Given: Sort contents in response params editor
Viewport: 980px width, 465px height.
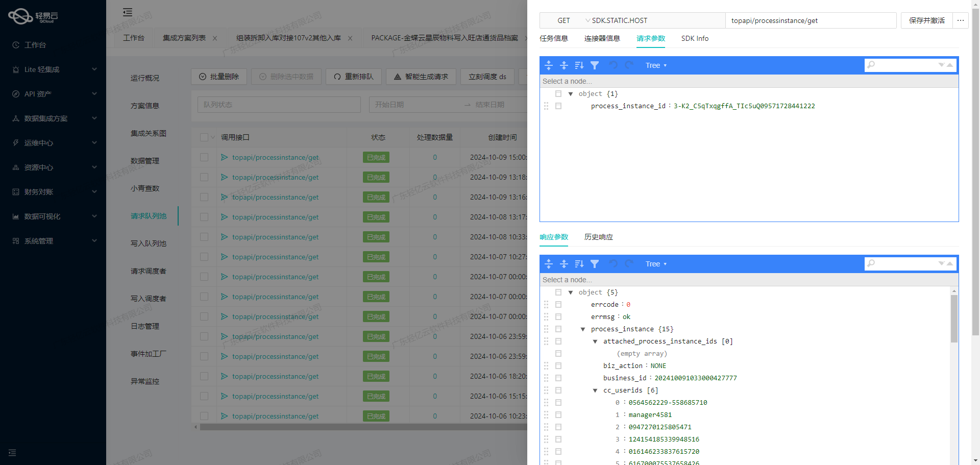Looking at the screenshot, I should pyautogui.click(x=579, y=264).
